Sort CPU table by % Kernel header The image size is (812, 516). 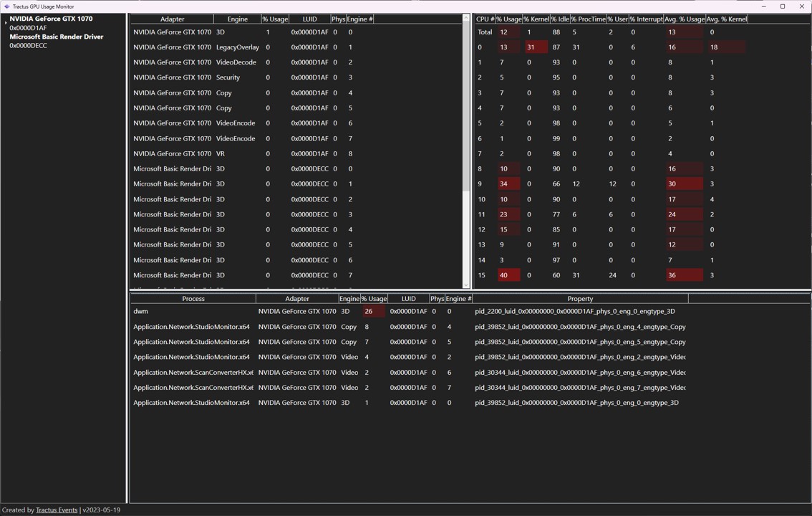click(536, 19)
